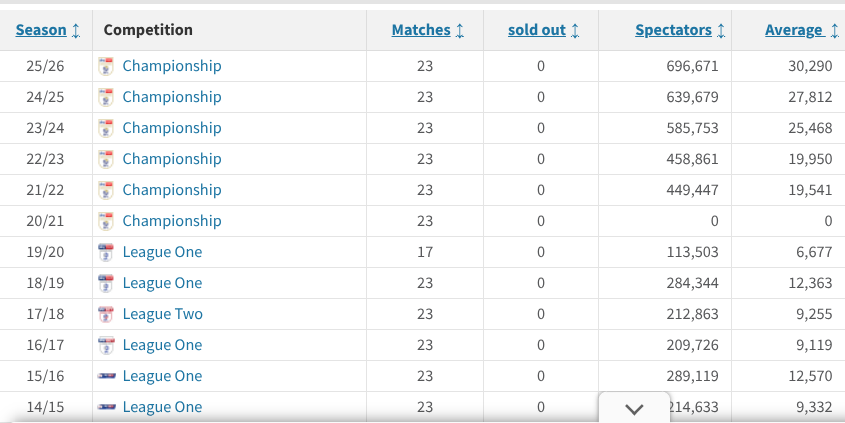Open League One link for season 18/19
This screenshot has width=845, height=423.
coord(162,283)
